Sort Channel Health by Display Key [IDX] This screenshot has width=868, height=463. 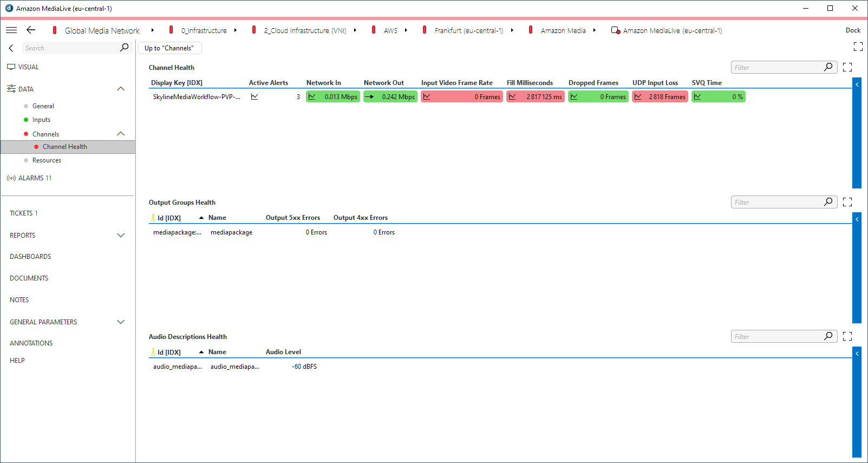point(177,83)
